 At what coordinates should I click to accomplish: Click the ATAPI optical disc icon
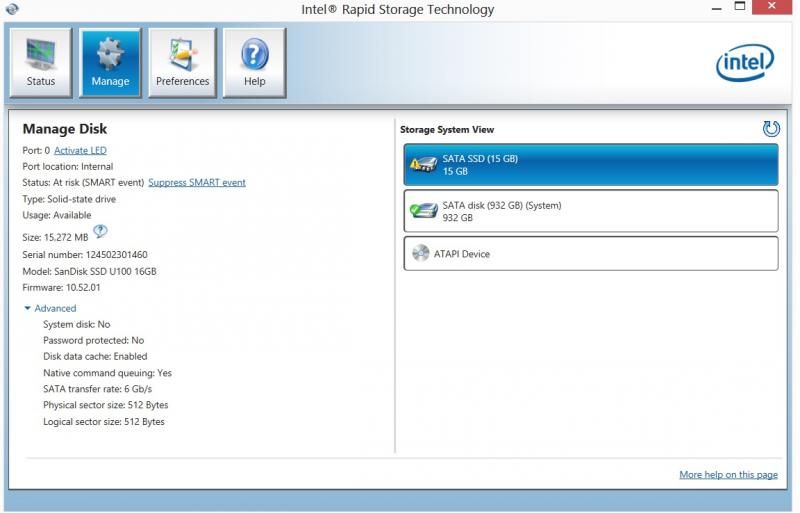coord(420,253)
